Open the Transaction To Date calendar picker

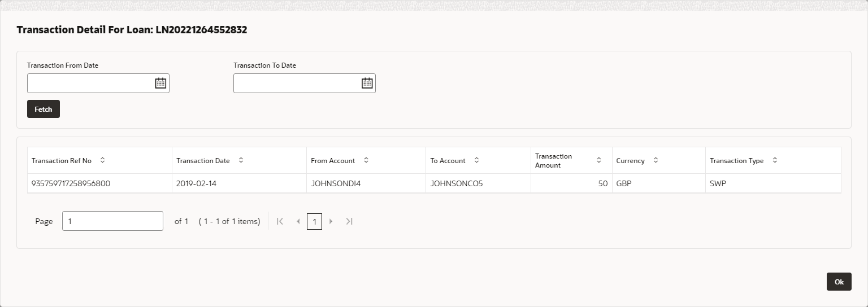367,84
